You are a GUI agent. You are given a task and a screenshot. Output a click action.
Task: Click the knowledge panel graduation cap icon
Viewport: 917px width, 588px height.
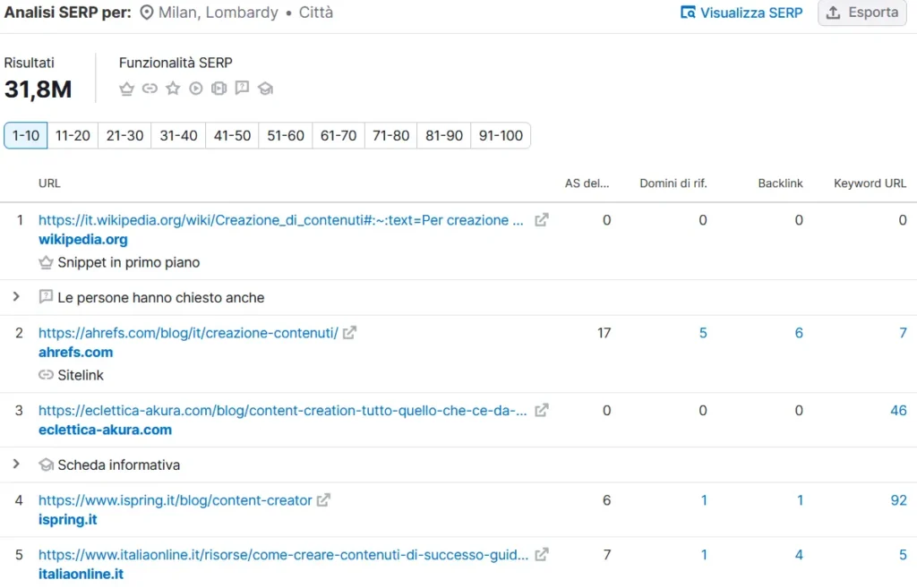pyautogui.click(x=265, y=89)
